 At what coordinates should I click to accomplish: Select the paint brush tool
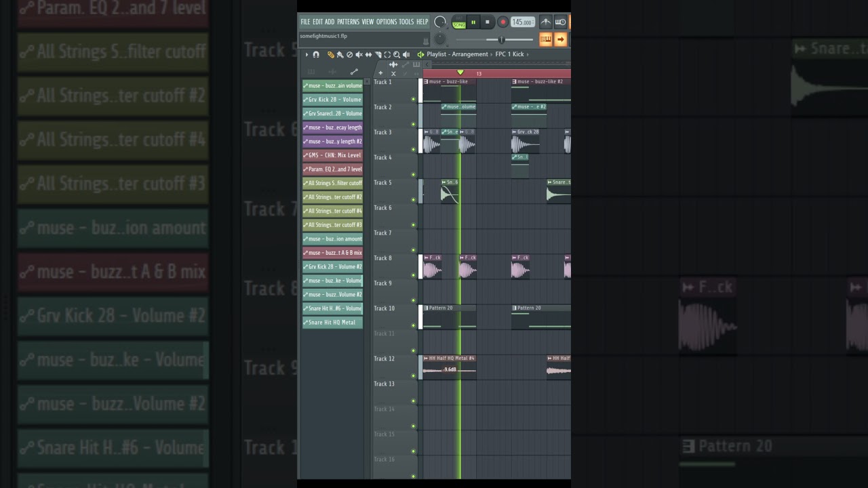click(x=340, y=54)
